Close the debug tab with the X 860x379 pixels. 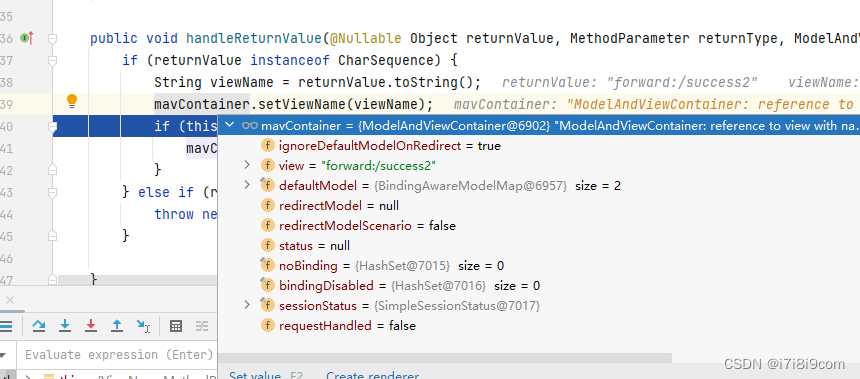9,300
